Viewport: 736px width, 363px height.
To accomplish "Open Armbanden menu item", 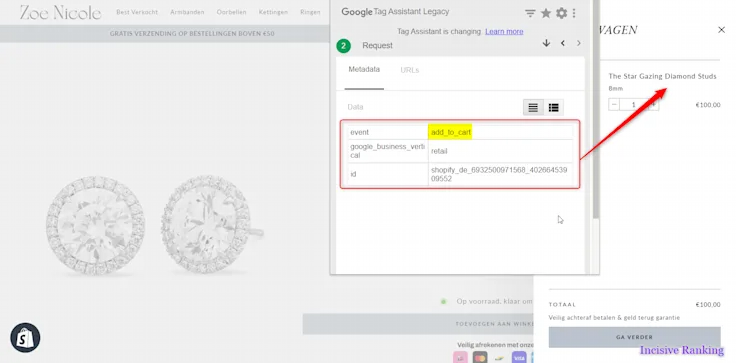I will click(x=187, y=12).
